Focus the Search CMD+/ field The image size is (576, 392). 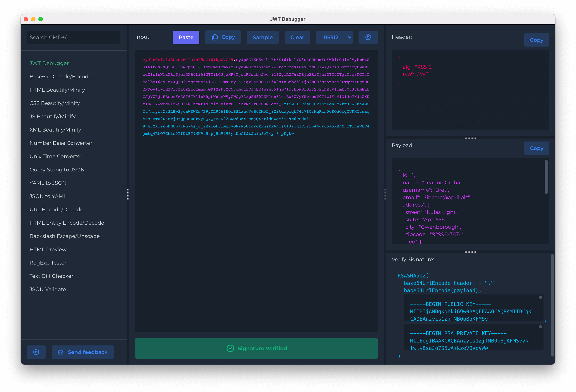pos(73,37)
